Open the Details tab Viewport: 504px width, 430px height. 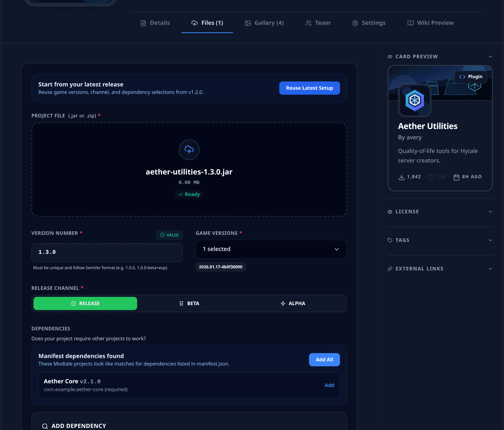[155, 23]
